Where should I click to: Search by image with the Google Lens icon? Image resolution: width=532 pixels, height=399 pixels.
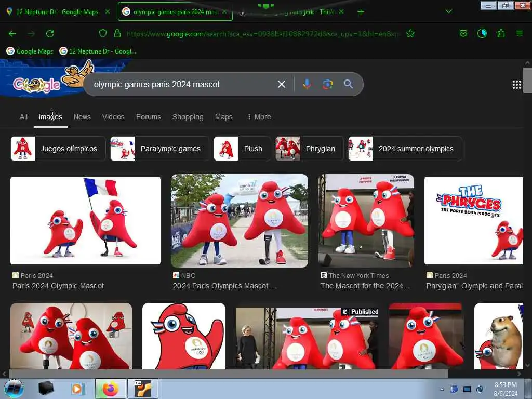(x=327, y=84)
